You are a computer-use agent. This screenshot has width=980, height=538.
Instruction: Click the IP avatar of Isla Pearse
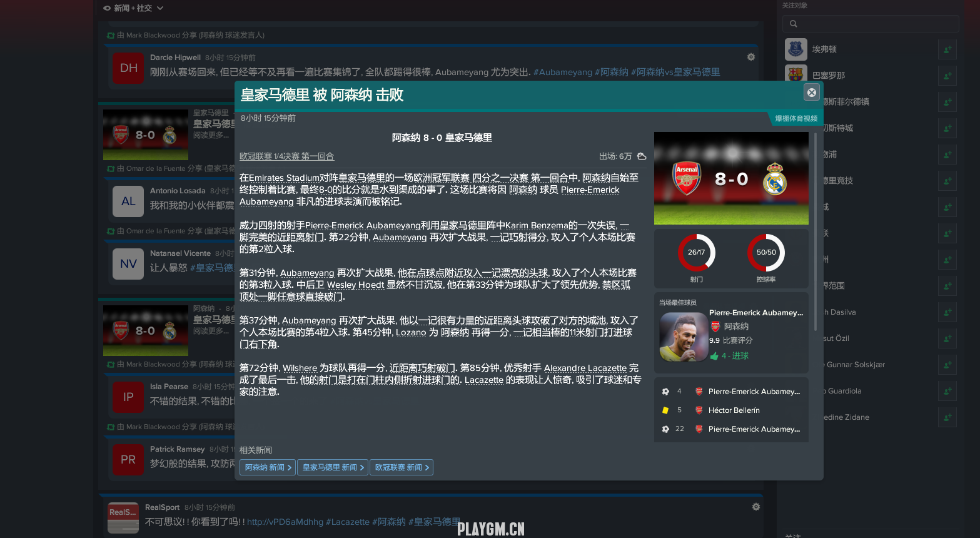[128, 397]
